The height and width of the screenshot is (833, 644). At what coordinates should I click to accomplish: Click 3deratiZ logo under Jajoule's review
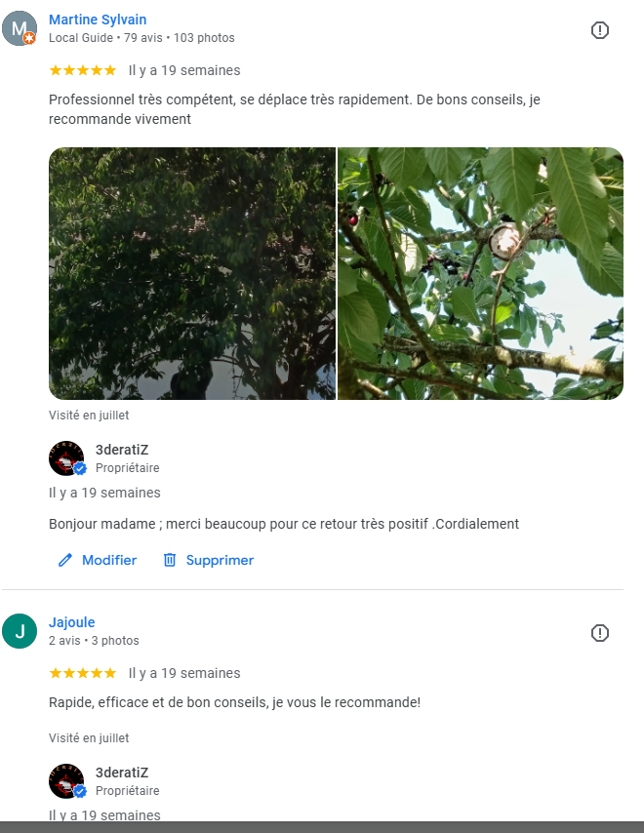pyautogui.click(x=67, y=781)
